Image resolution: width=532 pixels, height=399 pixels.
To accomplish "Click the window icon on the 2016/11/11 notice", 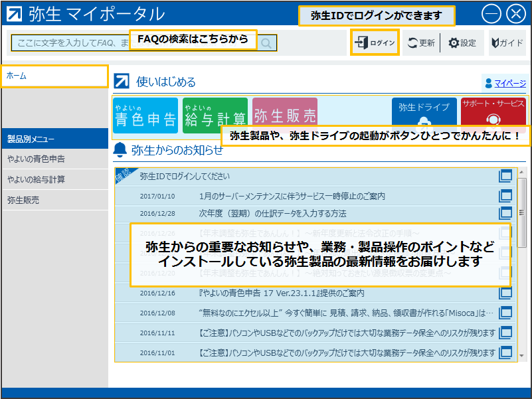I will tap(505, 333).
